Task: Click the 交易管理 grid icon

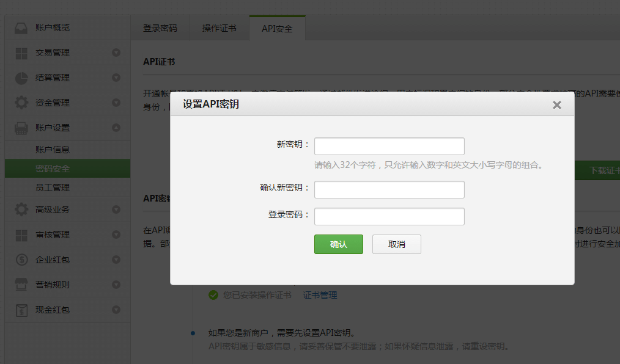Action: [x=21, y=53]
